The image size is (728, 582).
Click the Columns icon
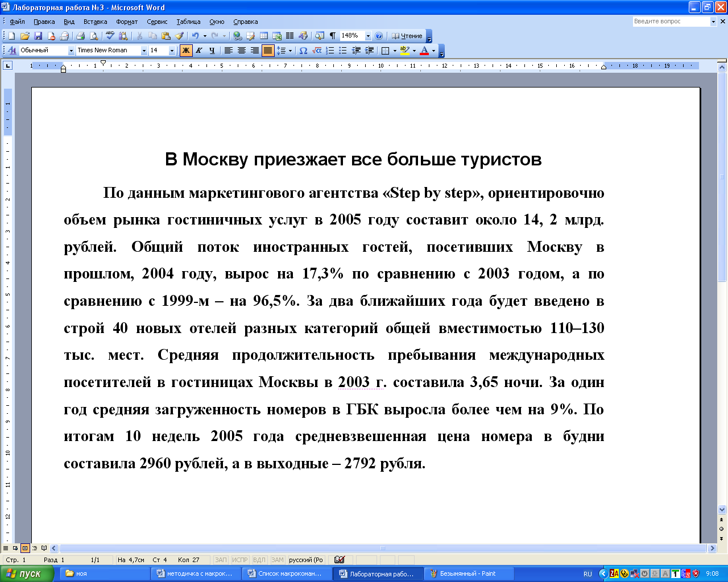coord(290,36)
